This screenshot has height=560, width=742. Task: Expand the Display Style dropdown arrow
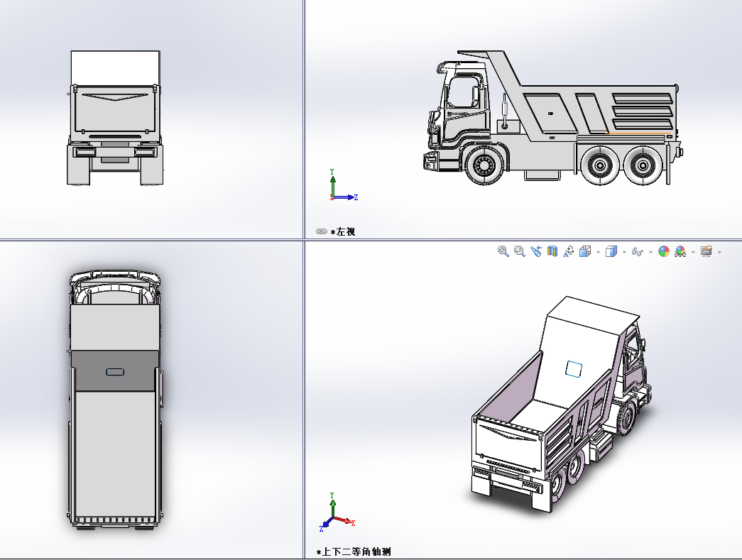click(x=624, y=252)
